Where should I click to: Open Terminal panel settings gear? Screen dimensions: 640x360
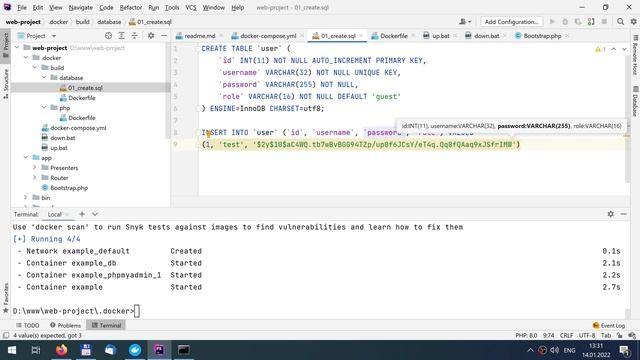[x=611, y=214]
